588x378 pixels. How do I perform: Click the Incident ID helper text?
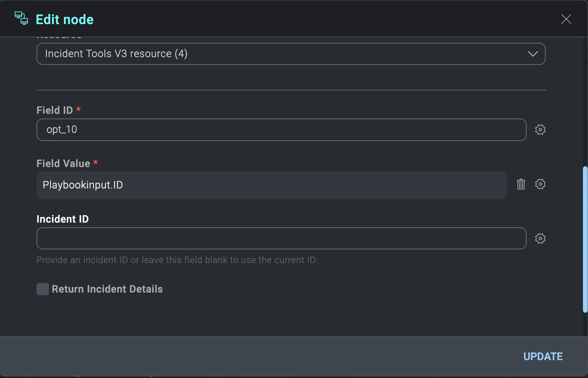[177, 260]
